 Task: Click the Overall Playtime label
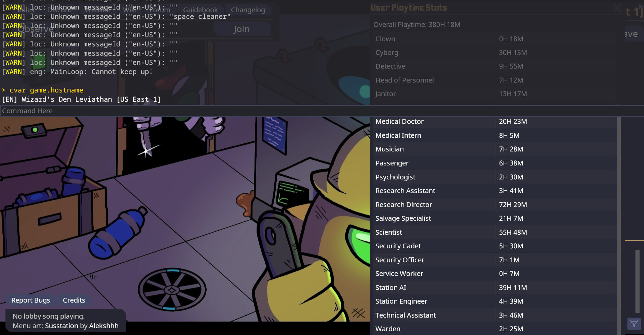417,25
